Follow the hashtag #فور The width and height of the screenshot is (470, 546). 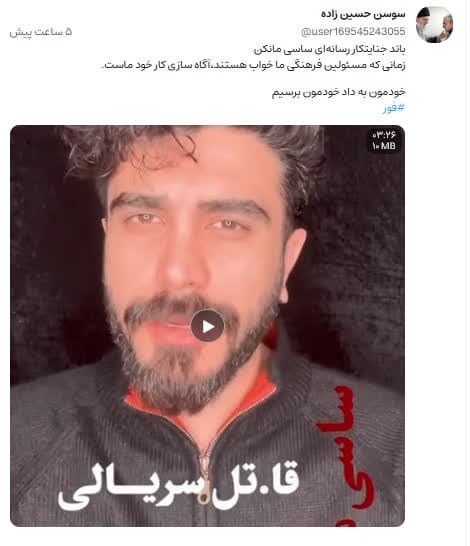tap(394, 108)
